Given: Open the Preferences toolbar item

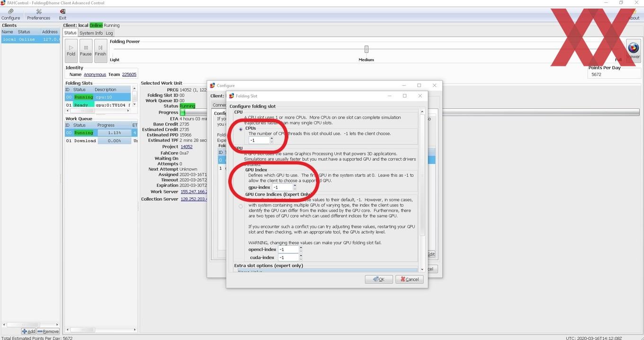Looking at the screenshot, I should coord(38,15).
